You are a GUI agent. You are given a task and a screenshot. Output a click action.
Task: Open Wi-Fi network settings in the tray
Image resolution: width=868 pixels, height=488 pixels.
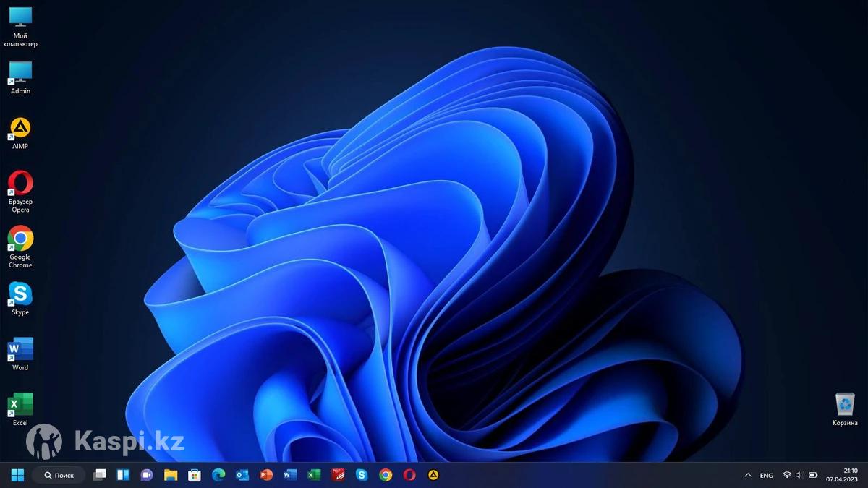coord(787,475)
